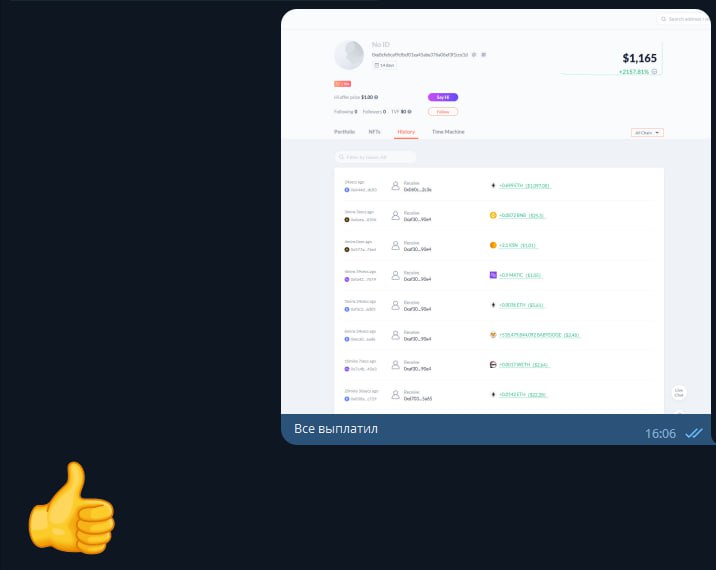Click the Follow button
Screen dimensions: 716x570
point(442,111)
